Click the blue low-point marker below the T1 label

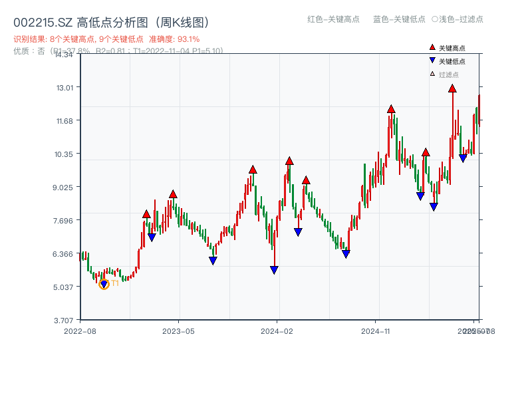104,283
